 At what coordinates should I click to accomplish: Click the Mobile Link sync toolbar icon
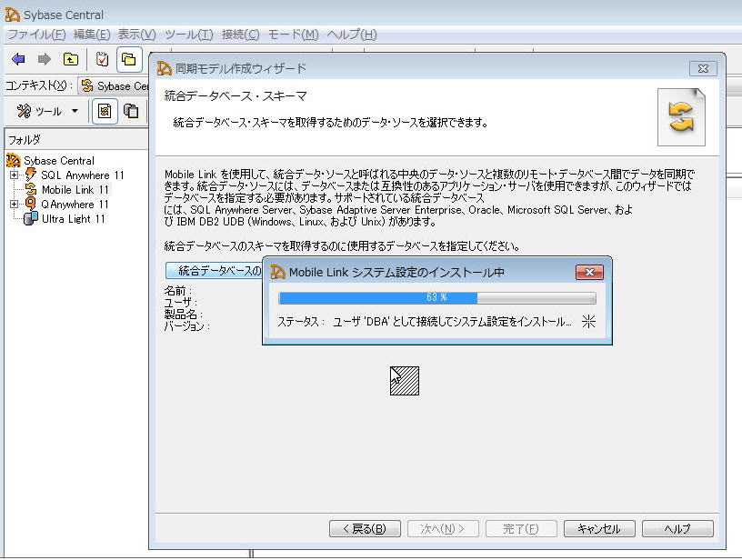click(105, 111)
